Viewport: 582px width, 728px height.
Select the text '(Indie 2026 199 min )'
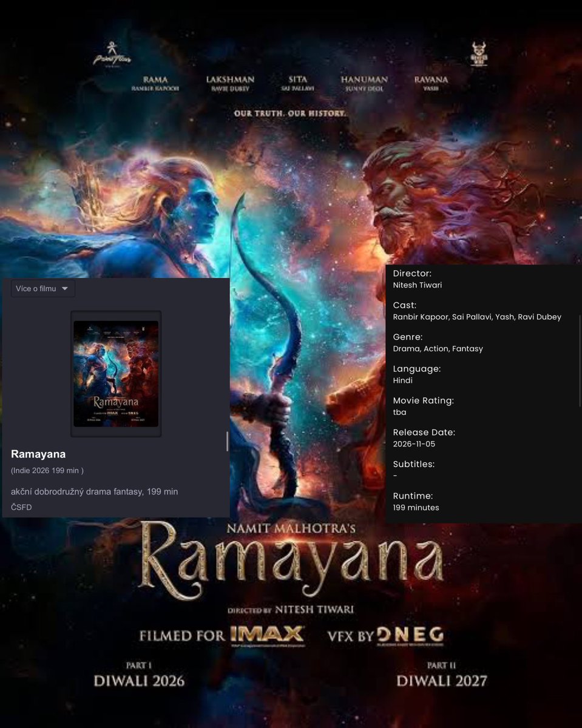[47, 470]
